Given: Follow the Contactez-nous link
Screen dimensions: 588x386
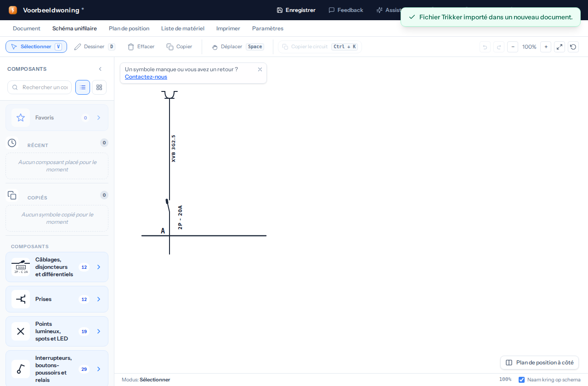Looking at the screenshot, I should (x=146, y=77).
